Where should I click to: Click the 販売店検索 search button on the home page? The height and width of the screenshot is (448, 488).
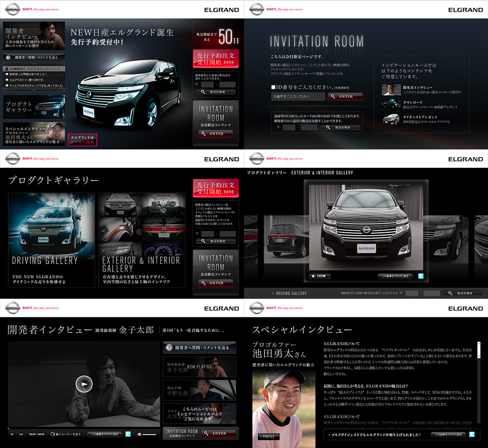[x=215, y=92]
